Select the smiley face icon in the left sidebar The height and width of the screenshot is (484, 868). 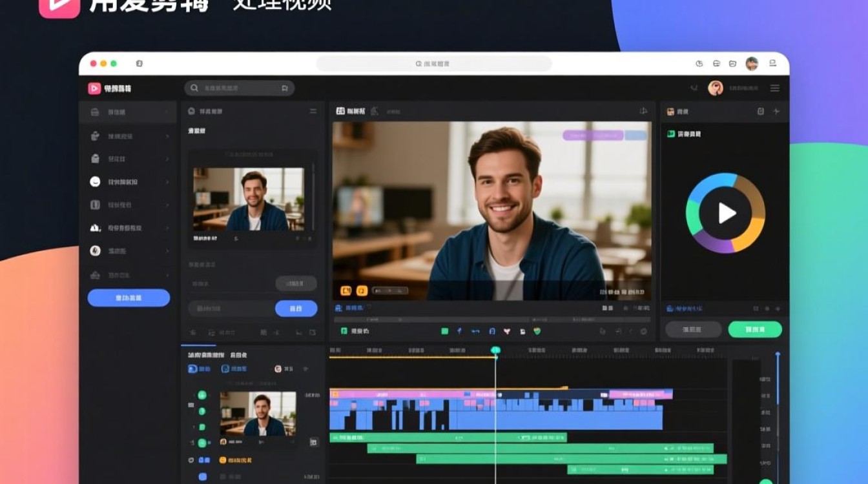pos(95,182)
